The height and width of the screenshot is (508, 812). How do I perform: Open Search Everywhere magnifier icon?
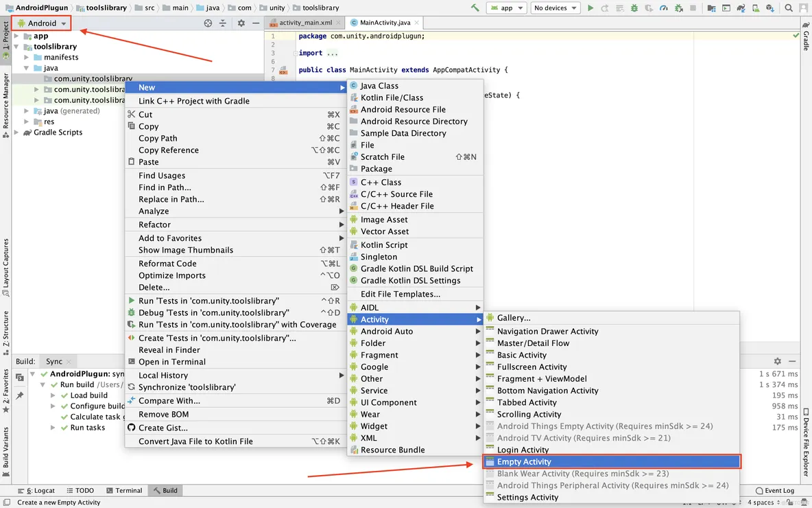coord(788,8)
